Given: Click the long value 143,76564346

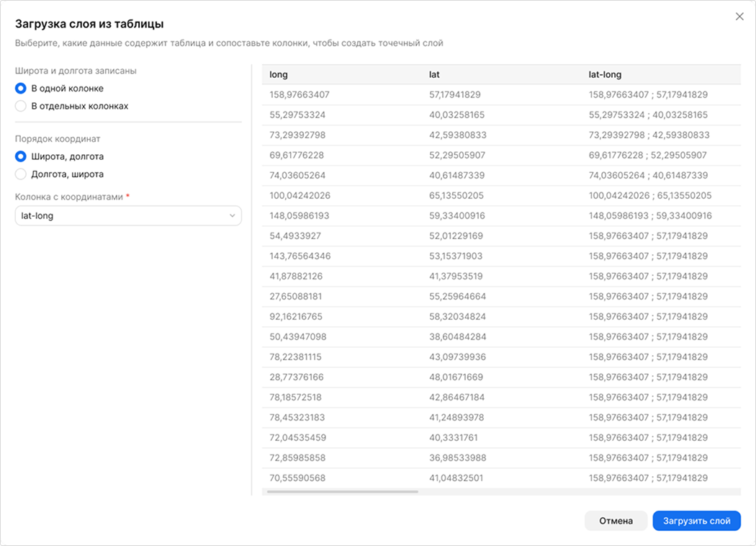Looking at the screenshot, I should point(300,256).
